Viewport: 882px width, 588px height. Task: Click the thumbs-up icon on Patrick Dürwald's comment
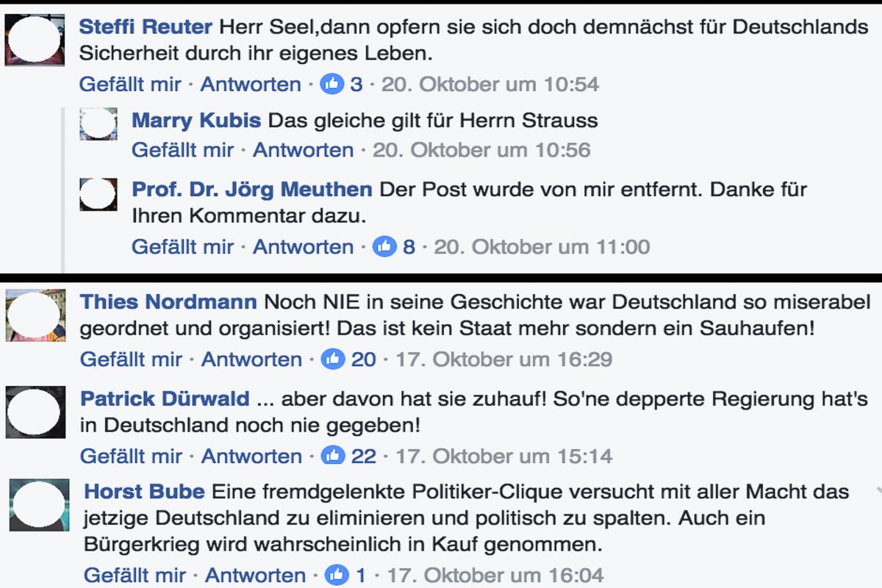point(333,456)
